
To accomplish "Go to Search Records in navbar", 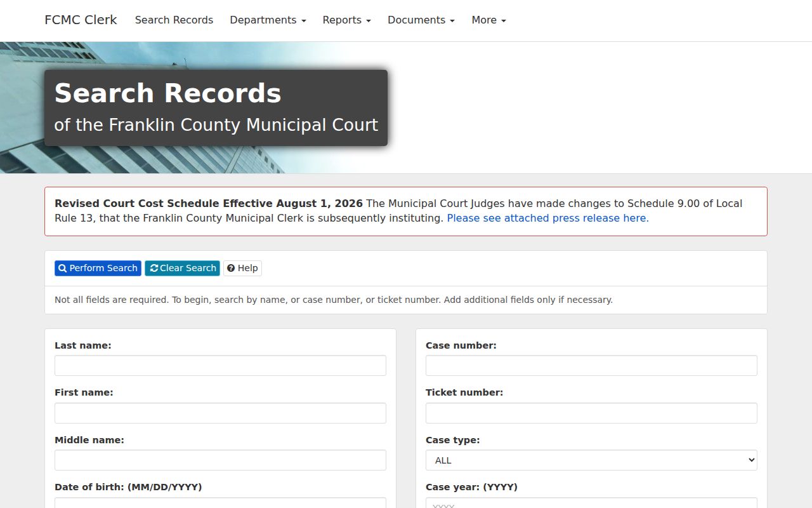I will [174, 20].
